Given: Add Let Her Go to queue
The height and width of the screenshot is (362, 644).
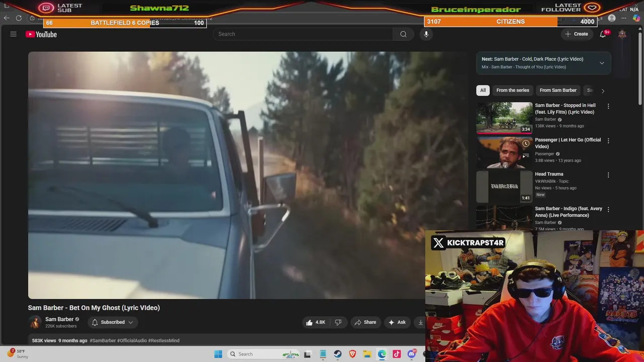Looking at the screenshot, I should click(526, 156).
